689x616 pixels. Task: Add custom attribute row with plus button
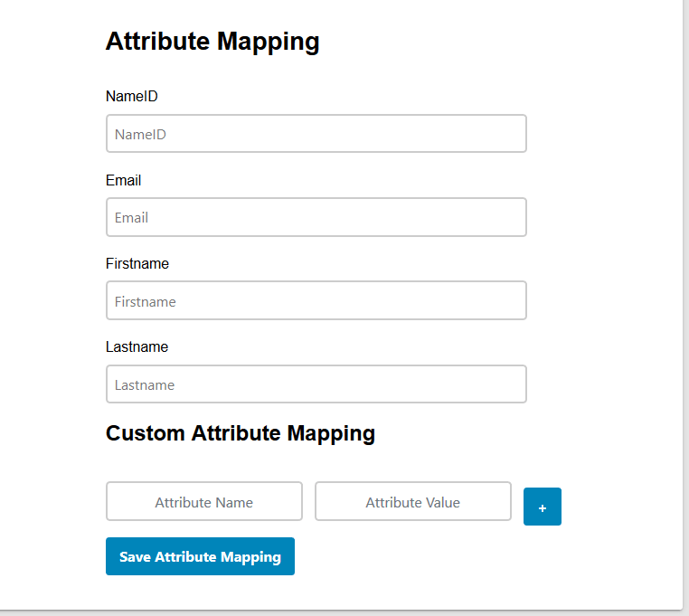tap(543, 507)
